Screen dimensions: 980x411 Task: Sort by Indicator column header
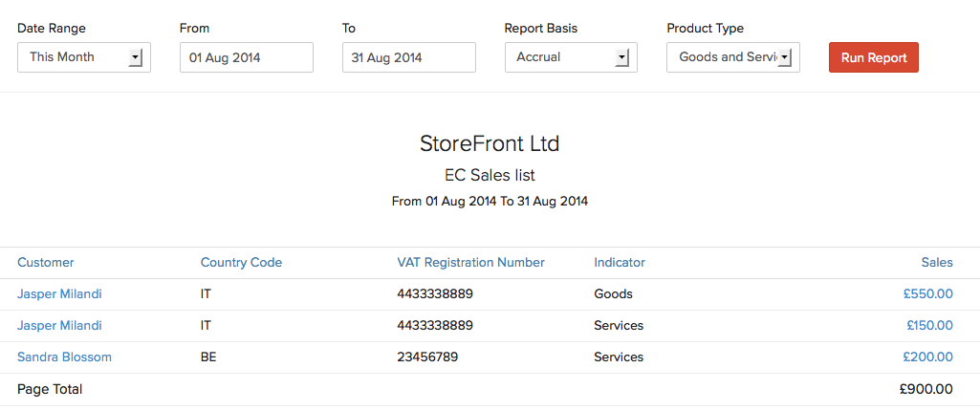[x=619, y=263]
